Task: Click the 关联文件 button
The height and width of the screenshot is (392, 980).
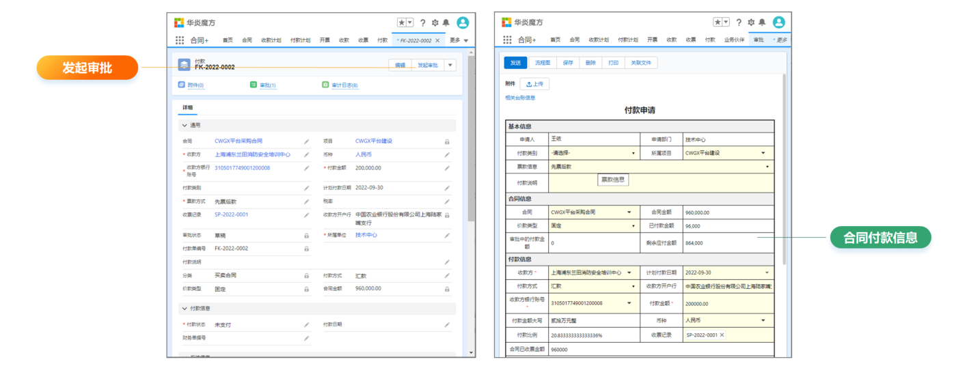Action: [641, 63]
